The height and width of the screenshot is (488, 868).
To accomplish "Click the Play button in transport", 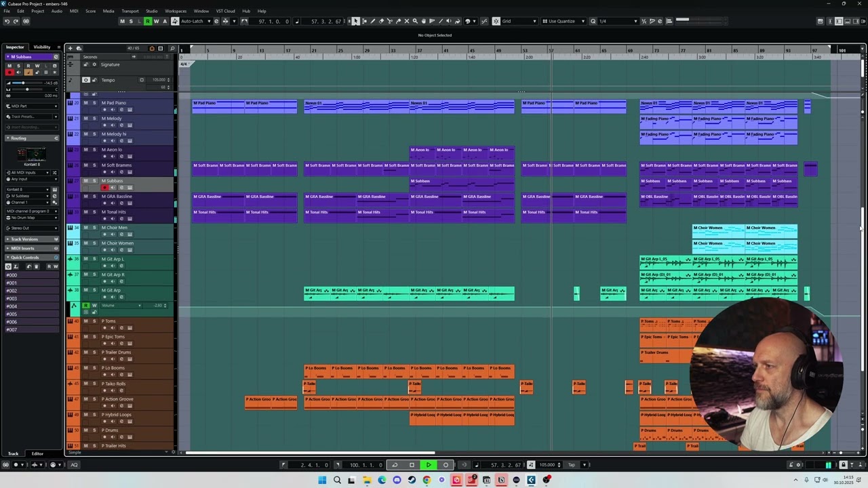I will pyautogui.click(x=429, y=465).
